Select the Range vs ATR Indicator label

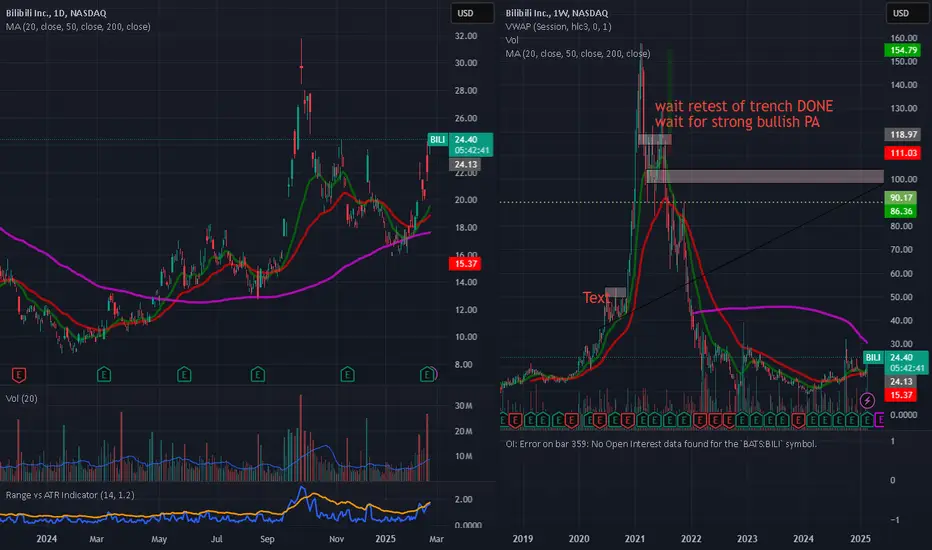point(70,495)
